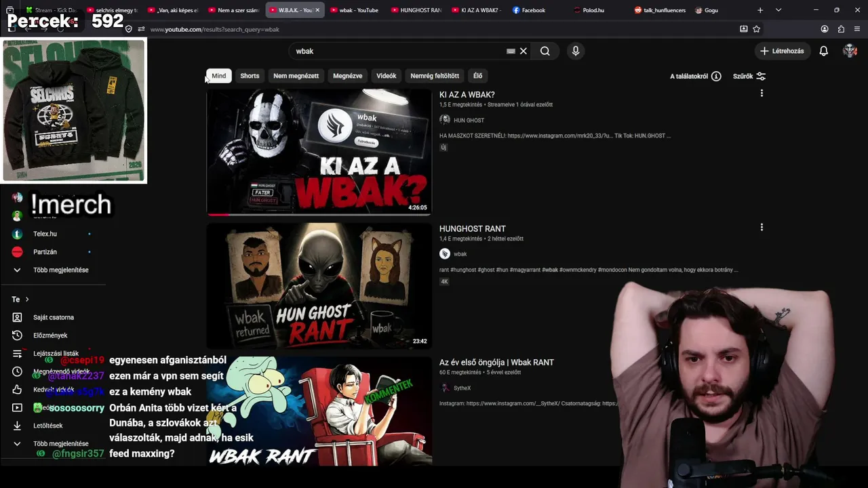Open options menu for HUNGHOST RANT video
The height and width of the screenshot is (488, 868).
762,228
